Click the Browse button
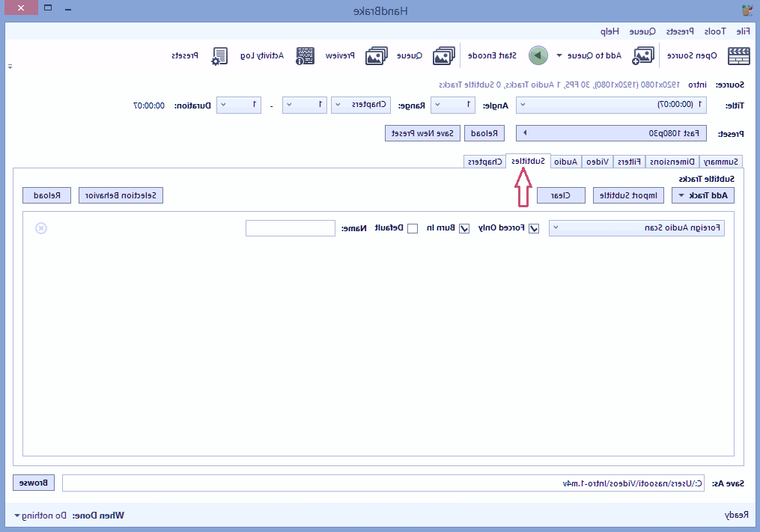 [x=34, y=483]
